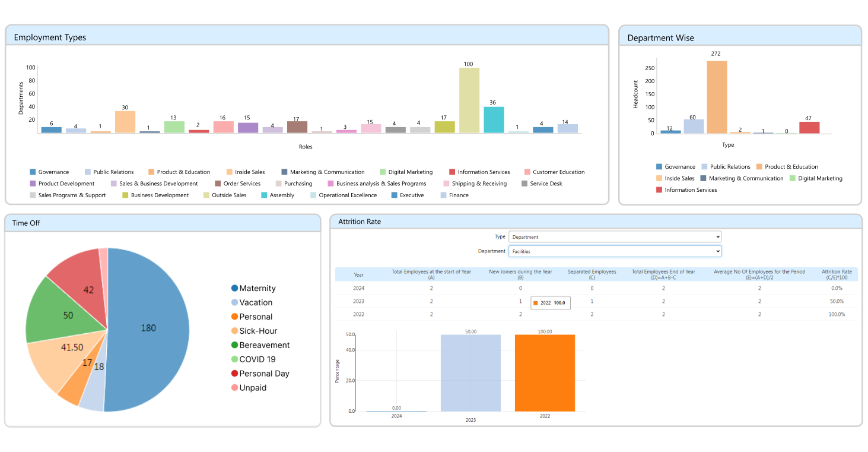Click the Digital Marketing legend icon in Department Wise
The width and height of the screenshot is (868, 452).
[x=793, y=178]
